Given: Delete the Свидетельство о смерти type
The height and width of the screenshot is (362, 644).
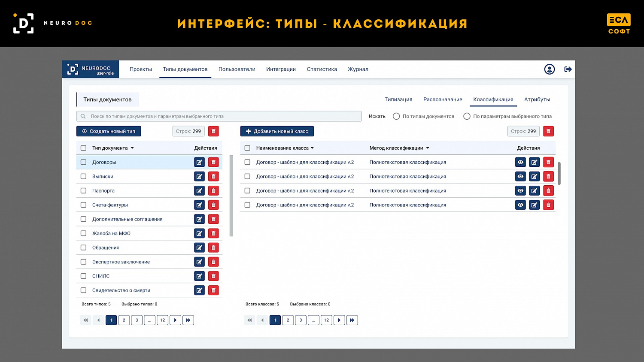Looking at the screenshot, I should coord(213,290).
